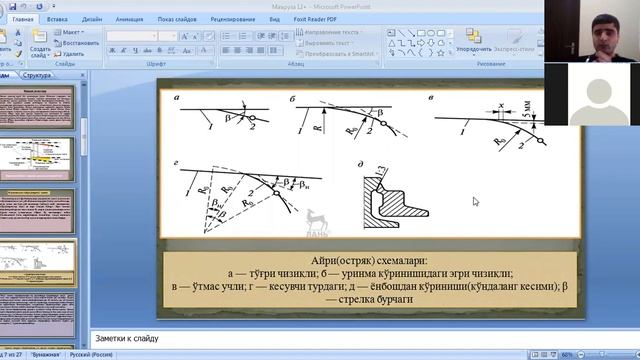Toggle underline Ч formatting

(x=136, y=51)
